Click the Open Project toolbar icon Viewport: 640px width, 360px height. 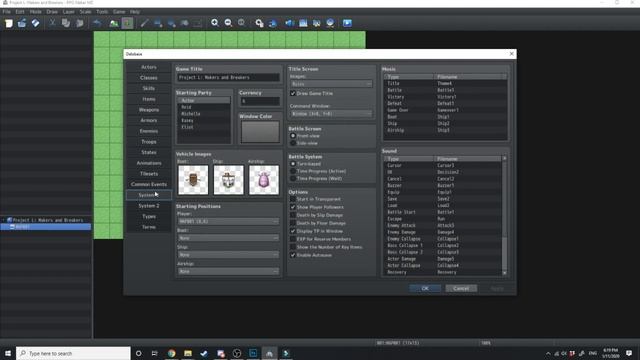22,23
